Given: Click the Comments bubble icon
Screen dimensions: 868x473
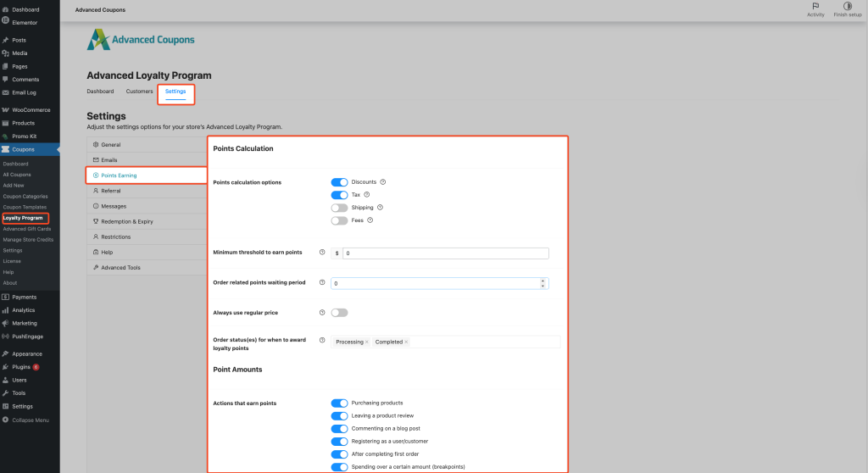Looking at the screenshot, I should pos(6,79).
